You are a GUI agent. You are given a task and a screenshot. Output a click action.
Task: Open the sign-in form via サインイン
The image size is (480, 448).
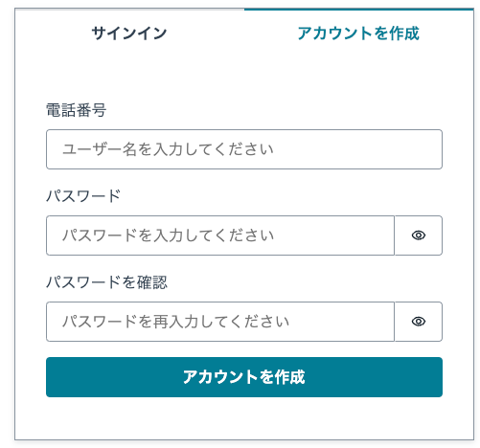click(129, 34)
